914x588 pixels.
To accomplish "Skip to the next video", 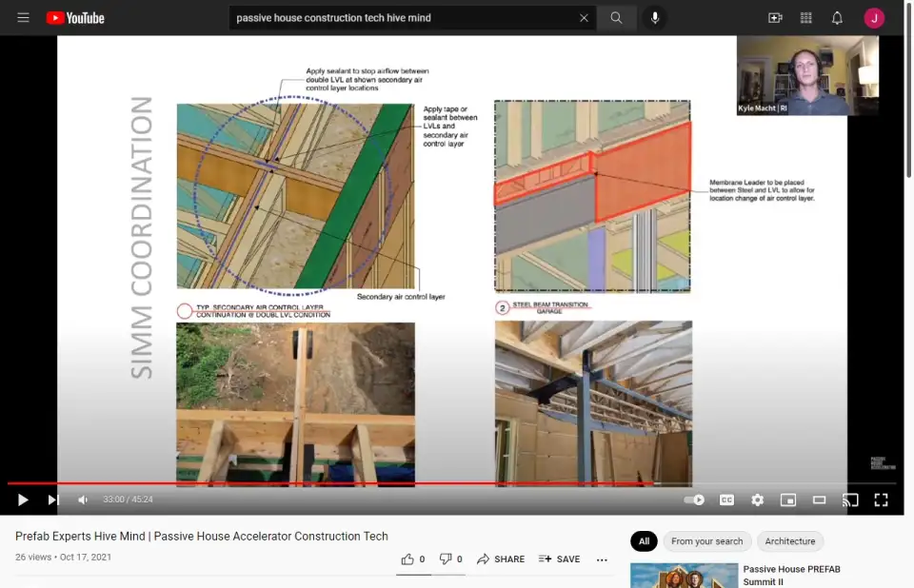I will (x=53, y=500).
